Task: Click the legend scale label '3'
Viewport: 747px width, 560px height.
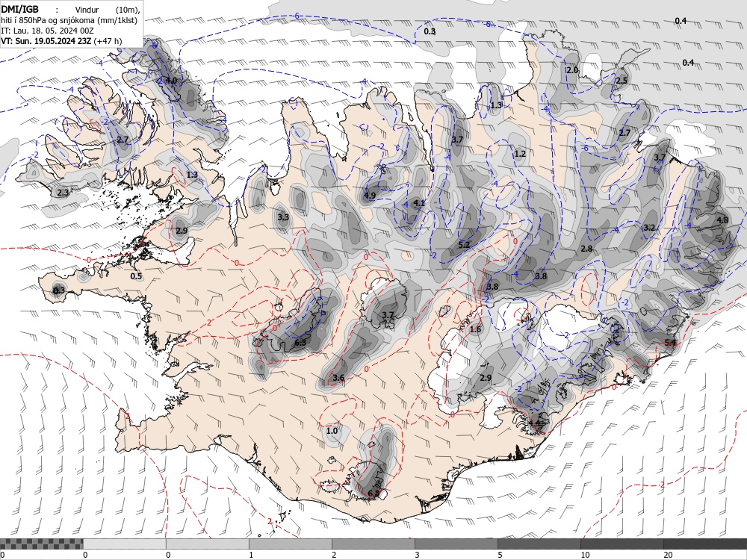Action: (417, 555)
